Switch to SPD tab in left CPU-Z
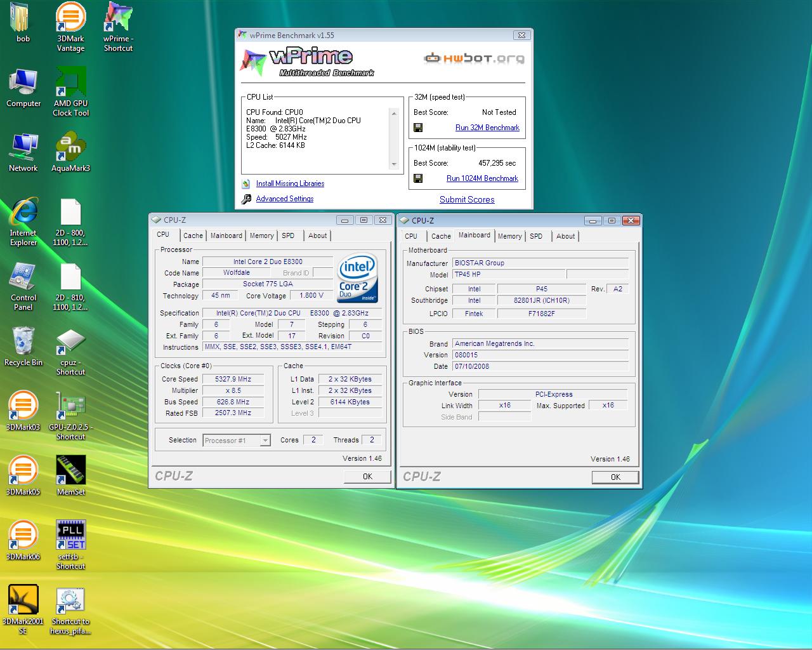 288,235
